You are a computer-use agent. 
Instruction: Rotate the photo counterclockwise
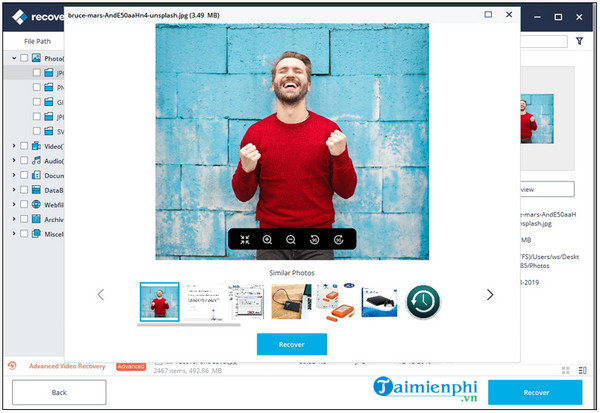pos(315,240)
